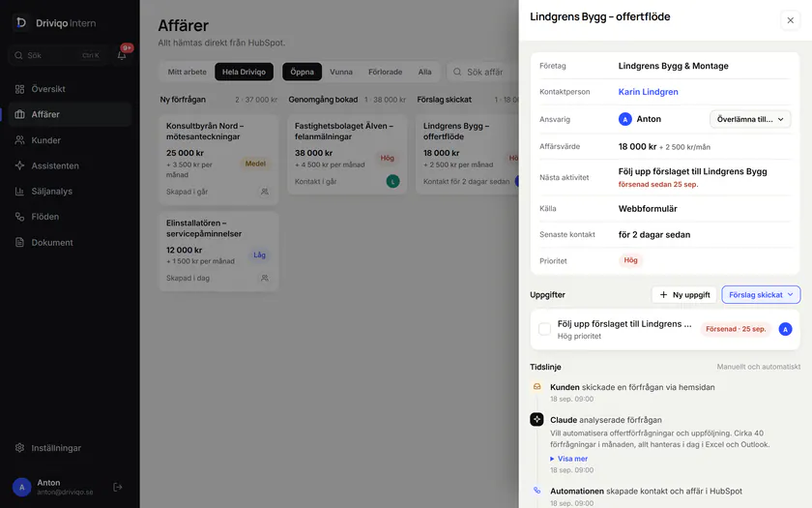Click the Lindgrens Bygg & Montage company name
This screenshot has width=812, height=508.
(x=673, y=66)
